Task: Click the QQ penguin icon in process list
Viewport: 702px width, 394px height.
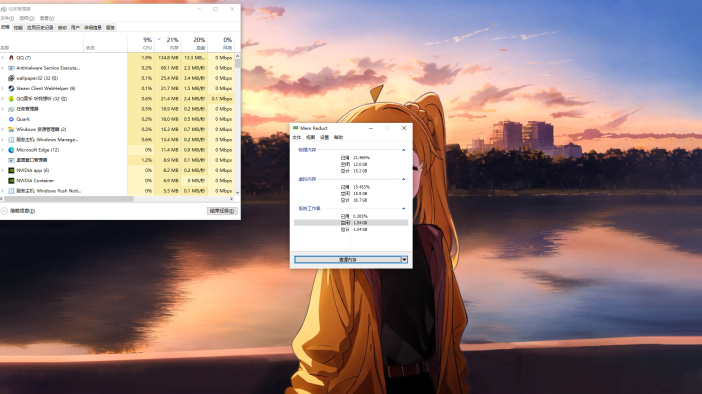Action: pos(11,58)
